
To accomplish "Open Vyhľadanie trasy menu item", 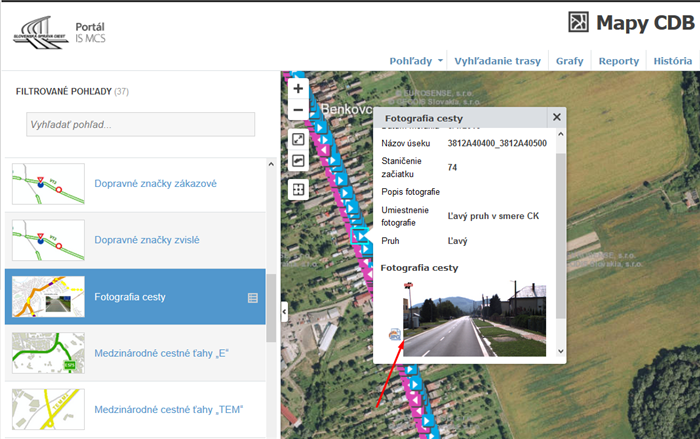I will pyautogui.click(x=497, y=61).
